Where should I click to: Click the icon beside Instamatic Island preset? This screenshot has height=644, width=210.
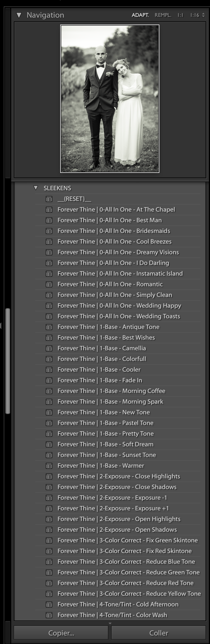coord(49,274)
